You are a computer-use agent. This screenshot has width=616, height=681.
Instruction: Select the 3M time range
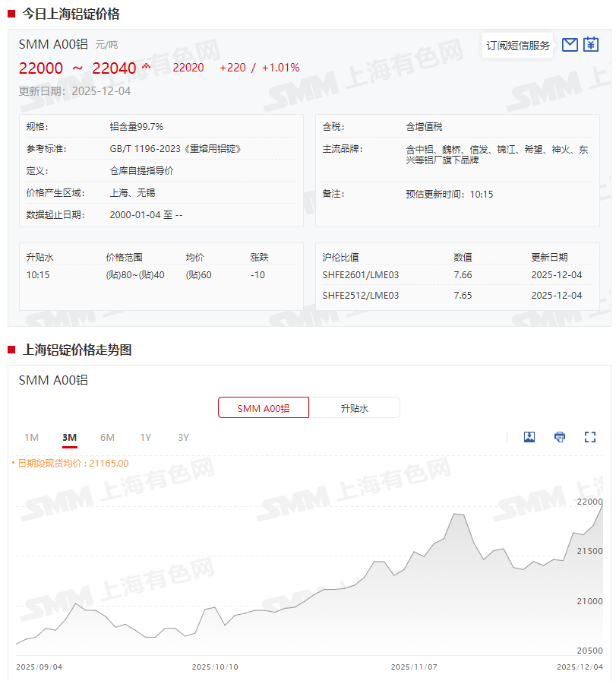pyautogui.click(x=69, y=437)
